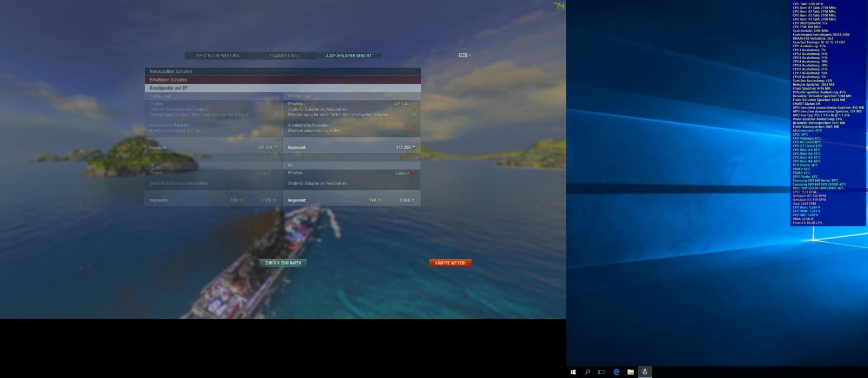
Task: Click CPU Takt: 1700 MHz sensor line
Action: click(808, 4)
